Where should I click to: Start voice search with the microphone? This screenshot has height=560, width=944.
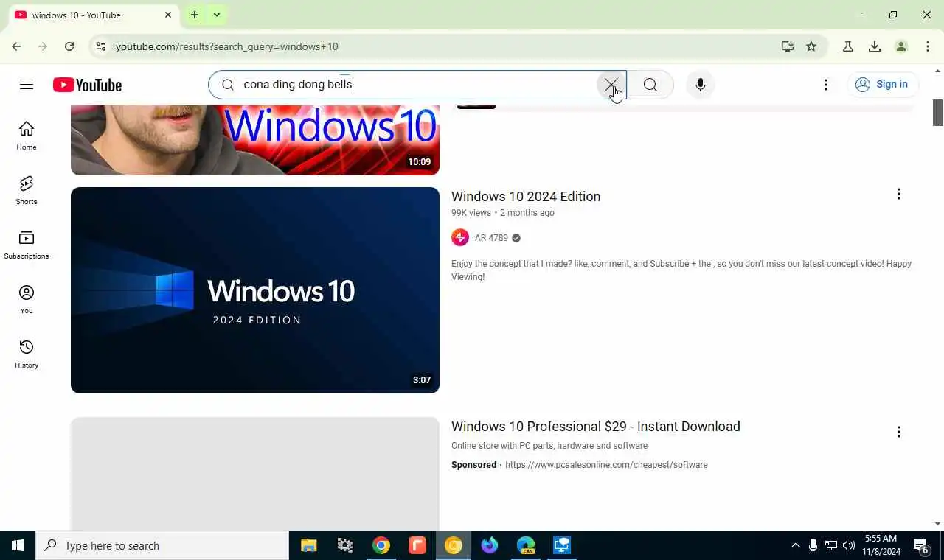[x=701, y=85]
